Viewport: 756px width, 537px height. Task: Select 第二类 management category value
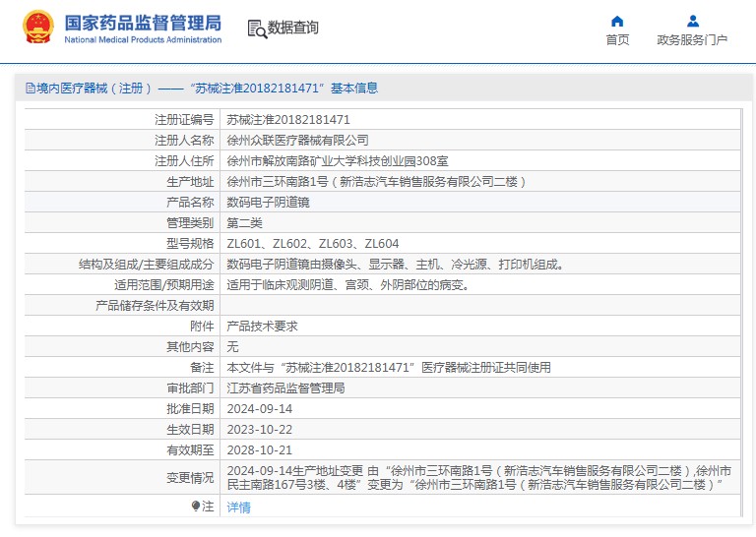(x=244, y=223)
